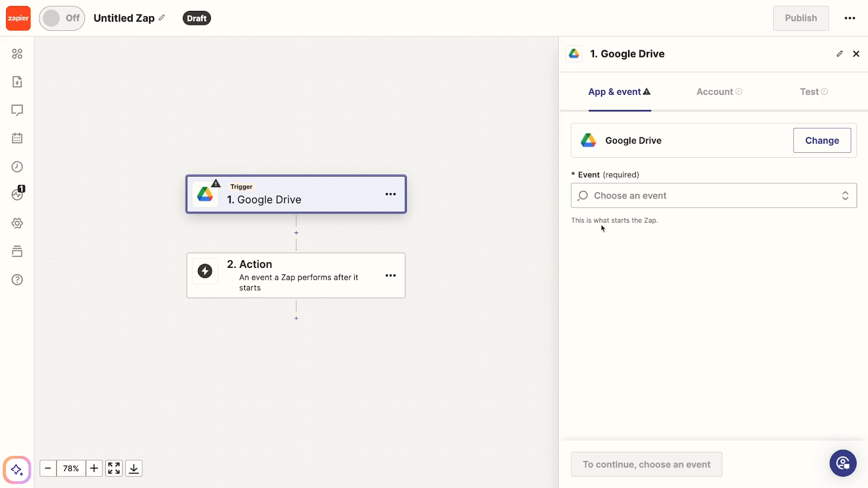
Task: Select the 2. Action step card
Action: (296, 275)
